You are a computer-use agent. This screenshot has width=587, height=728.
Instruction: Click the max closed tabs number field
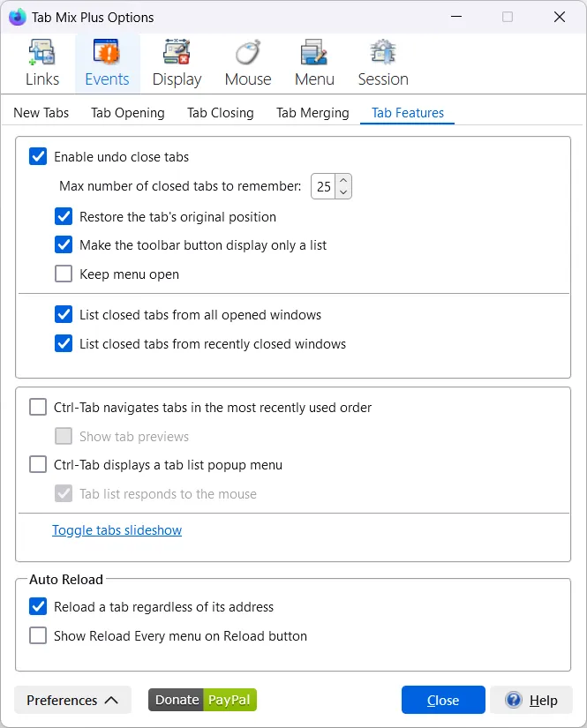(x=324, y=186)
